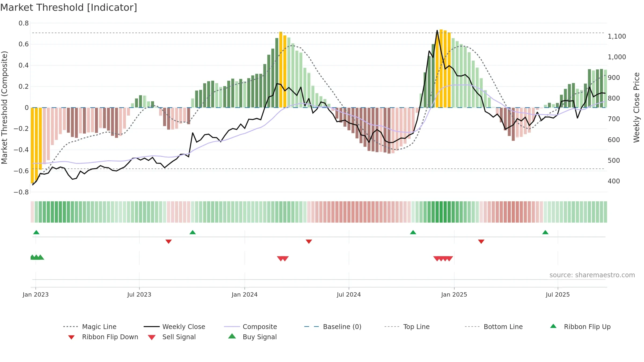Click the −0.6 composite axis tick

[21, 171]
